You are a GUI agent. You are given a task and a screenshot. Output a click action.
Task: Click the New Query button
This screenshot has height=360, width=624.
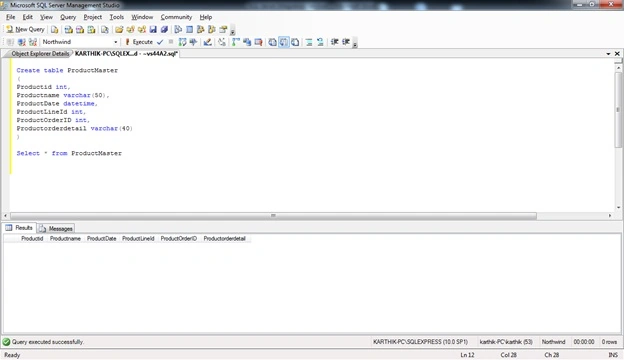click(25, 29)
